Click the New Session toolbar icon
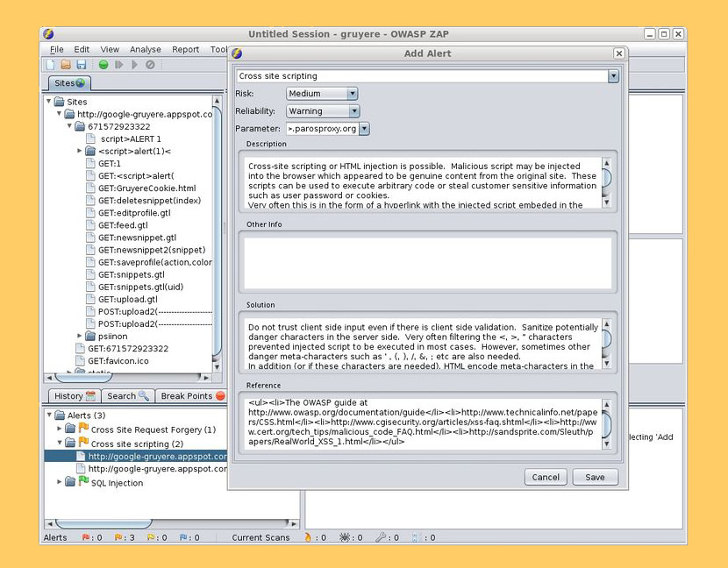 pyautogui.click(x=51, y=65)
